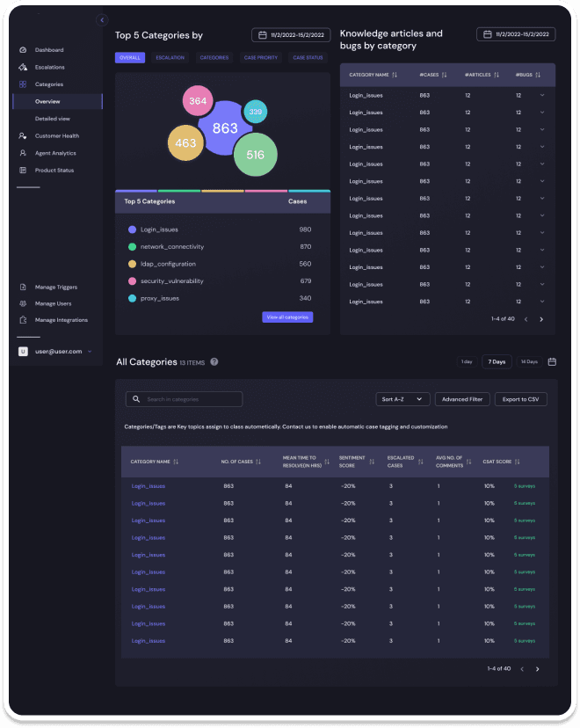Sort knowledge table by #Bugs
The image size is (580, 728).
tap(538, 75)
